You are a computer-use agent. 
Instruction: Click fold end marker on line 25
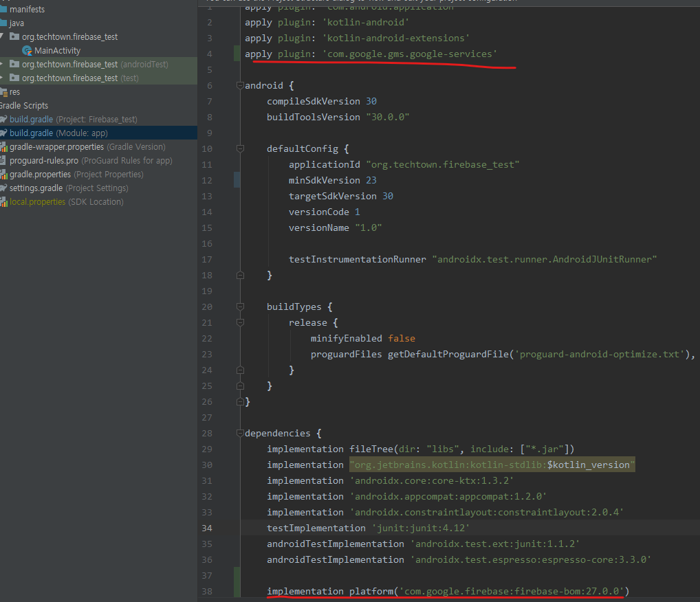pos(240,386)
